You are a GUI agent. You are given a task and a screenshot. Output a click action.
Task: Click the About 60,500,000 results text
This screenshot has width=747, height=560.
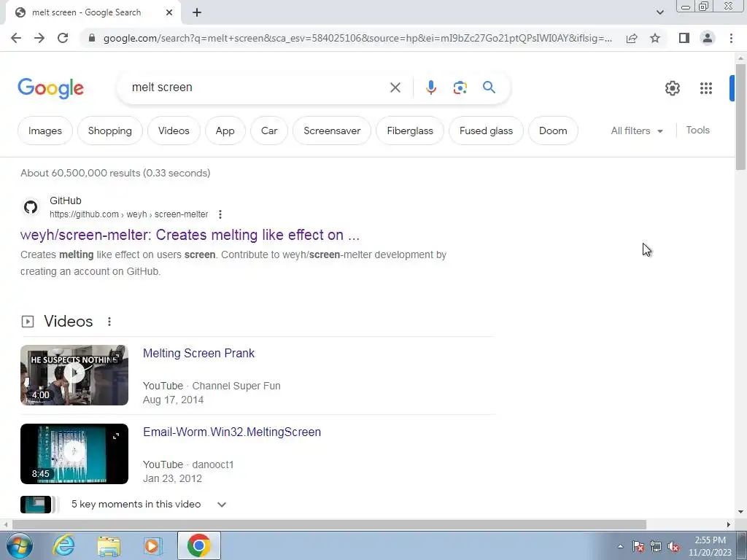(x=115, y=173)
